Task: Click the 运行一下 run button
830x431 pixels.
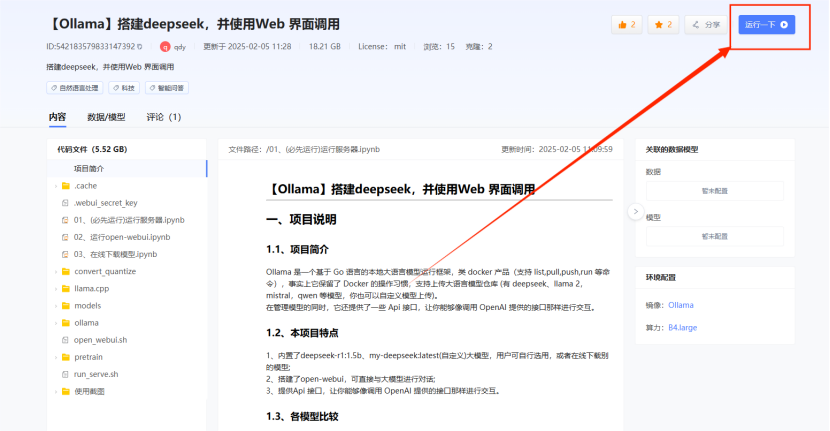Action: [x=766, y=25]
